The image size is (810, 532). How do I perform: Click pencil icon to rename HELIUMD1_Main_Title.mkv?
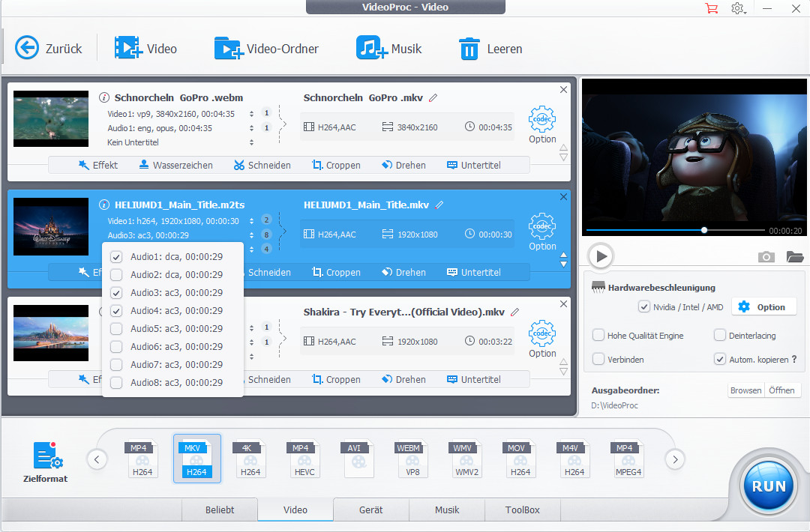point(439,205)
